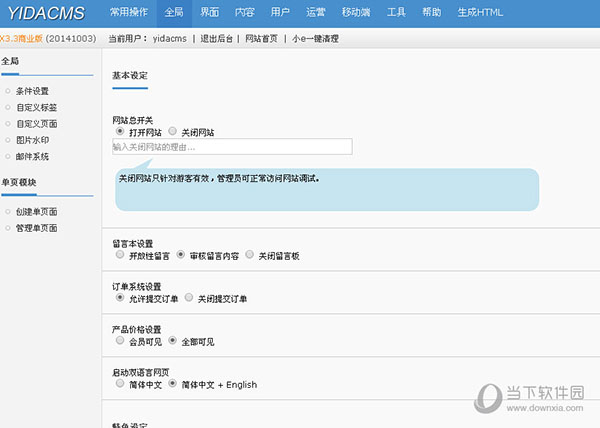Select the 开放性留言 radio button
Screen dimensions: 600x428
tap(120, 255)
